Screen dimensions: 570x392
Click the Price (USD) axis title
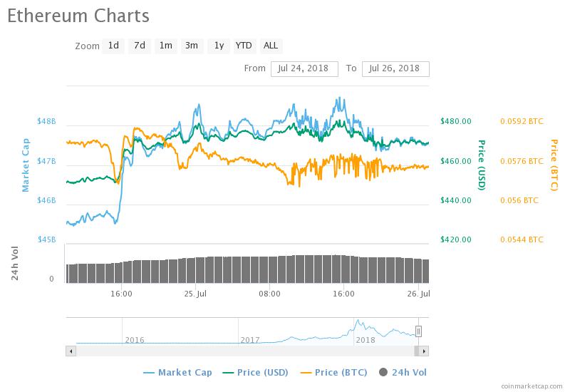482,165
